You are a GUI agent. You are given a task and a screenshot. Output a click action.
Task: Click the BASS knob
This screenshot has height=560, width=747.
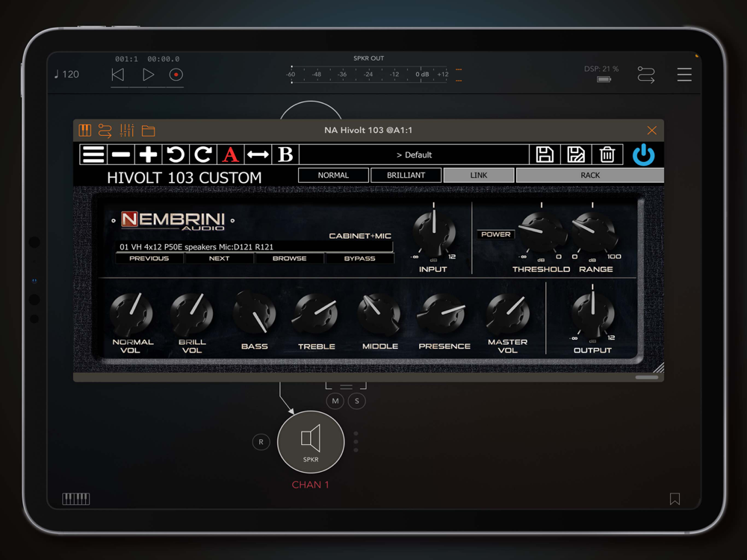pyautogui.click(x=255, y=314)
